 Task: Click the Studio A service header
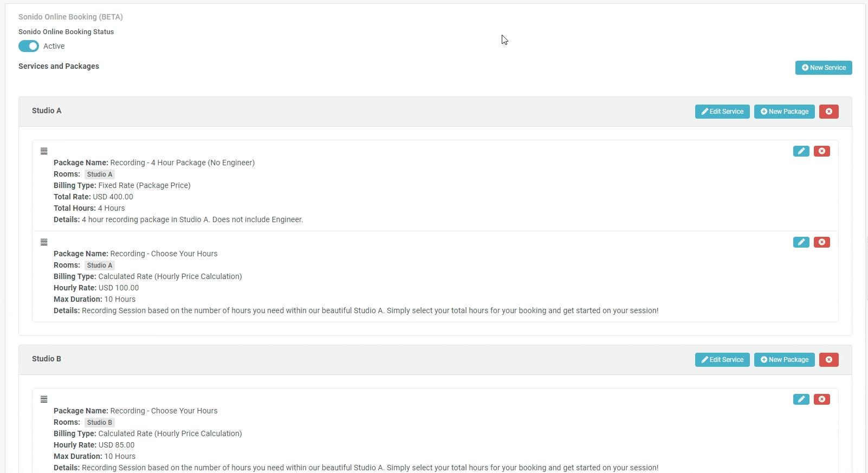[47, 111]
